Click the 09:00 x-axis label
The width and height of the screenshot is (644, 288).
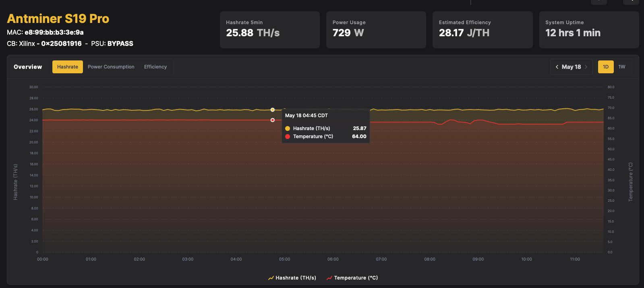click(x=478, y=259)
